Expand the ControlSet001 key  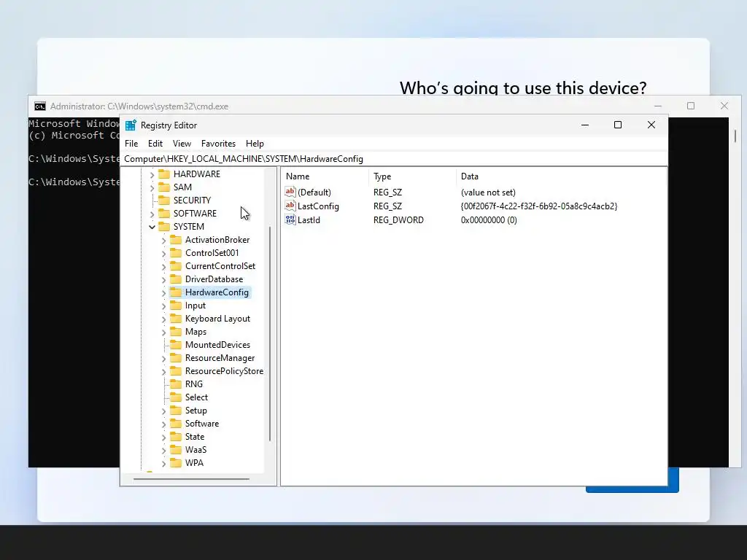[x=164, y=254]
